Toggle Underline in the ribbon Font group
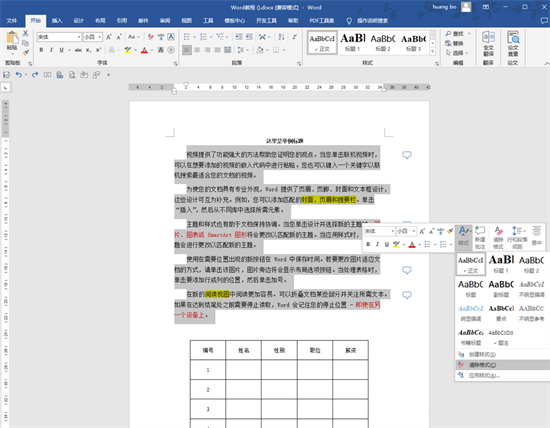This screenshot has width=550, height=428. coord(61,50)
